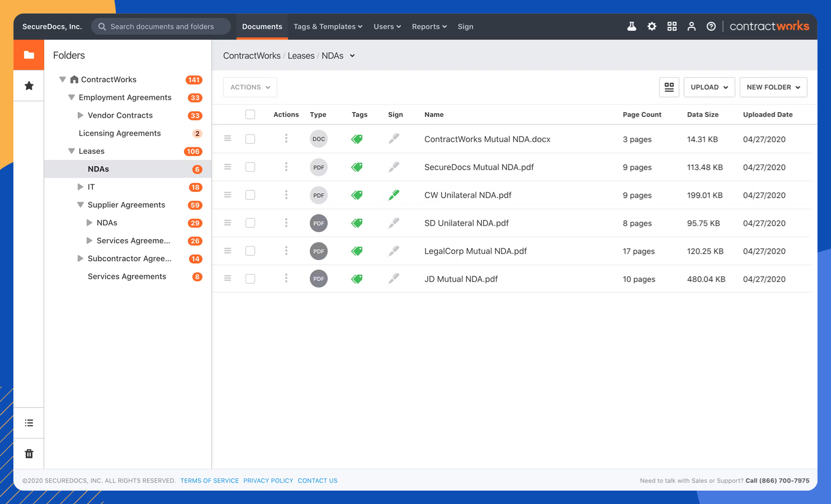Open the help icon in the top bar
Image resolution: width=831 pixels, height=504 pixels.
tap(711, 26)
